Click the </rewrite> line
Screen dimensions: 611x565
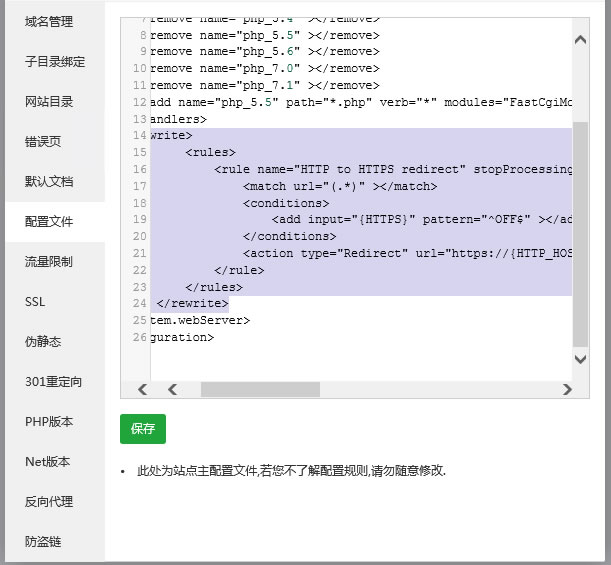pos(192,304)
